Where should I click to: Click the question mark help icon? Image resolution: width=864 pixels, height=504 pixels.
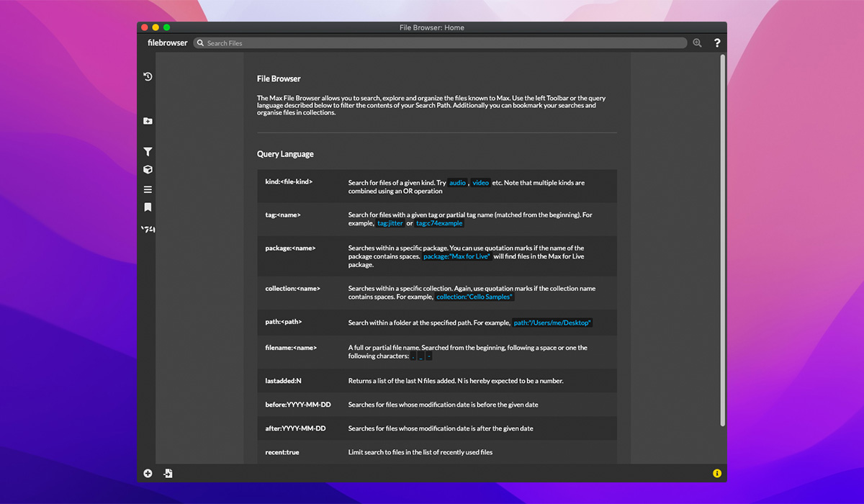click(x=717, y=43)
